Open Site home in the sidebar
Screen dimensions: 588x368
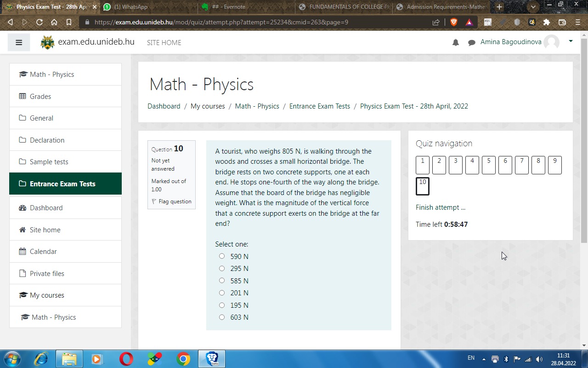(65, 230)
